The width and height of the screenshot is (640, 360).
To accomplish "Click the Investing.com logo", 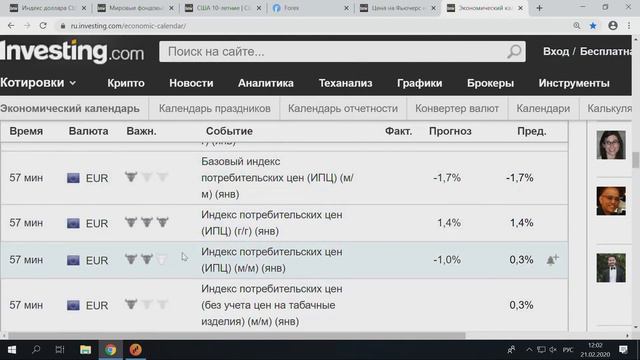I will 72,51.
